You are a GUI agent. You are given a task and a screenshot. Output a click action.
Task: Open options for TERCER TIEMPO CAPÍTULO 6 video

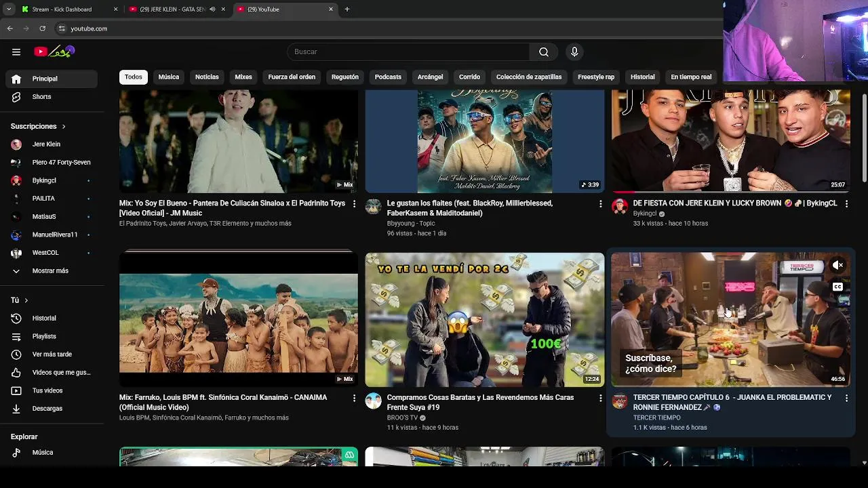[x=846, y=399]
